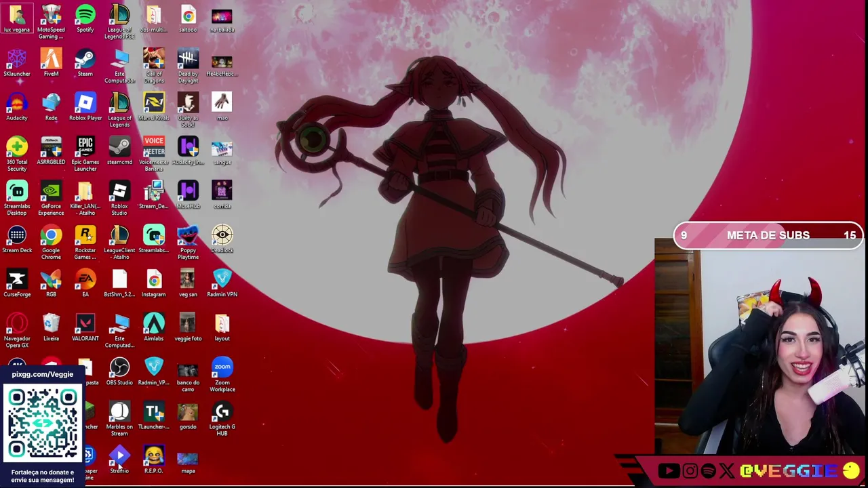Launch the League of Legends PBE shortcut
The width and height of the screenshot is (868, 488).
tap(119, 22)
